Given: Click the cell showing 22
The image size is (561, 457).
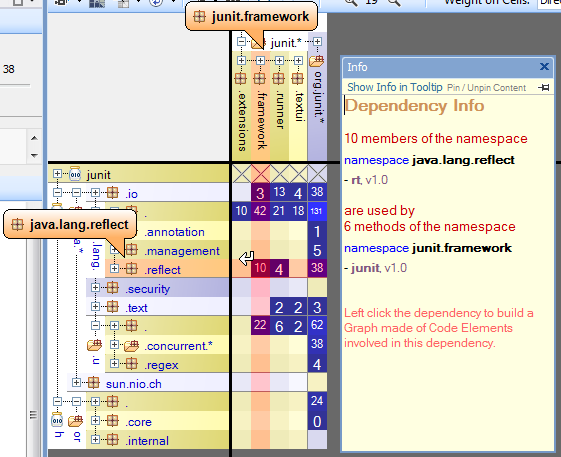Looking at the screenshot, I should coord(260,325).
